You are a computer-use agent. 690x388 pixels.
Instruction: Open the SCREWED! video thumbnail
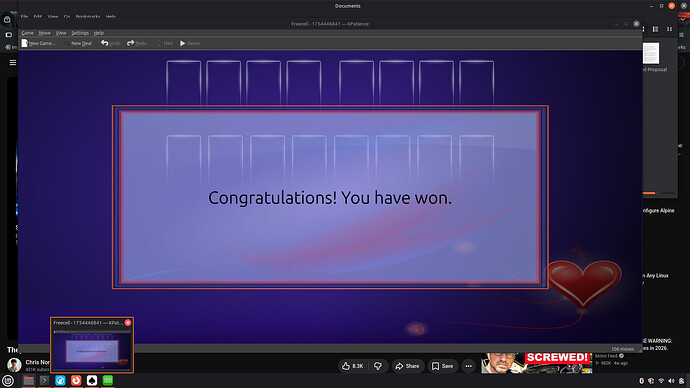point(536,363)
